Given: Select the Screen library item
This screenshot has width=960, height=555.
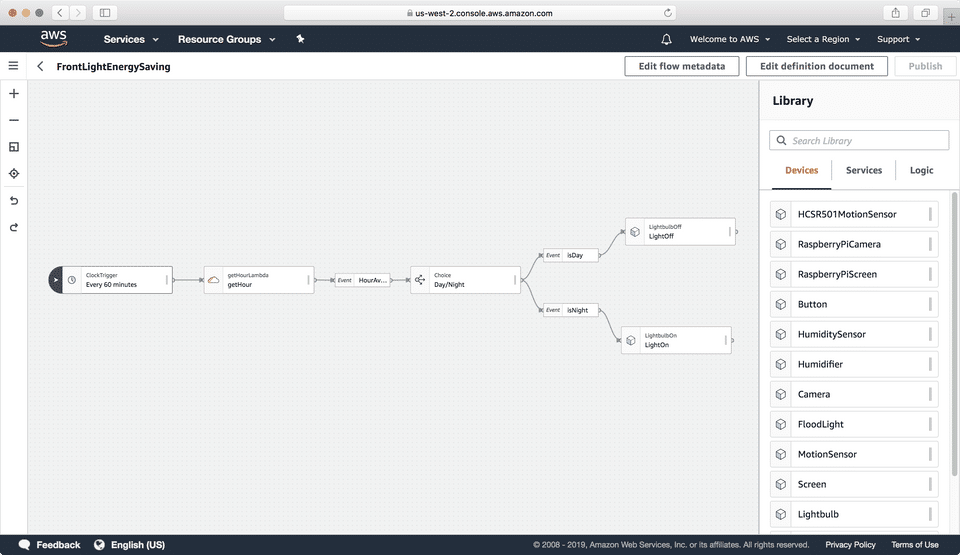Looking at the screenshot, I should point(853,485).
